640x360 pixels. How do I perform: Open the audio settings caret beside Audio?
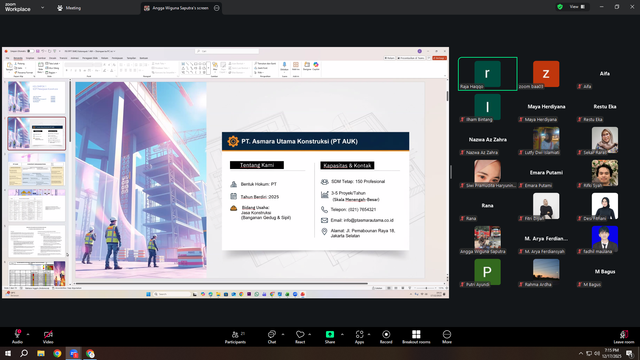tap(28, 334)
